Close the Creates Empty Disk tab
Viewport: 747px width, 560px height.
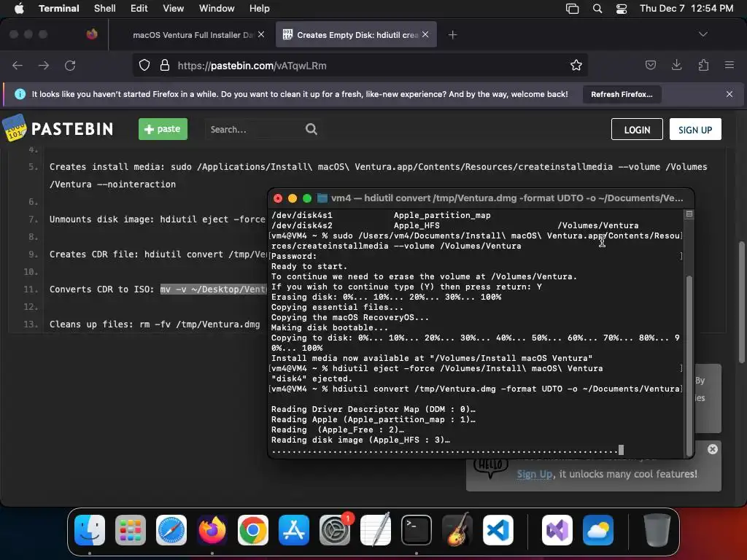pos(425,34)
